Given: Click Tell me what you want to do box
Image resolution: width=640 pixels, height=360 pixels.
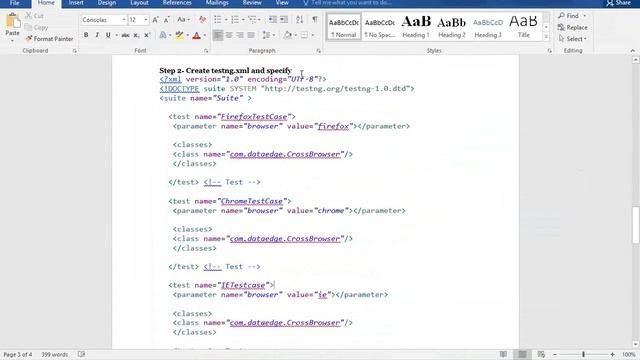Looking at the screenshot, I should tap(347, 3).
